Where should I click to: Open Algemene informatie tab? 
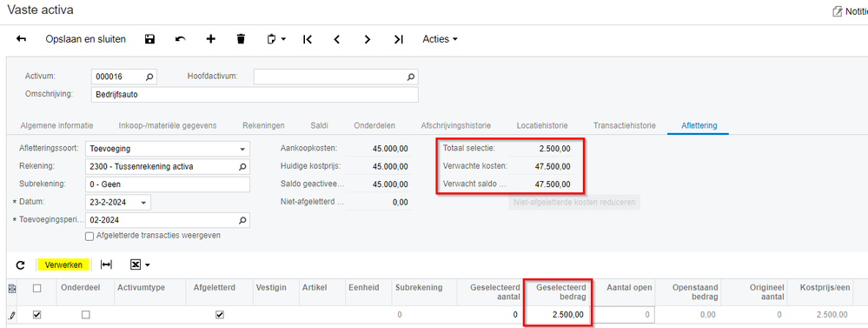point(57,126)
